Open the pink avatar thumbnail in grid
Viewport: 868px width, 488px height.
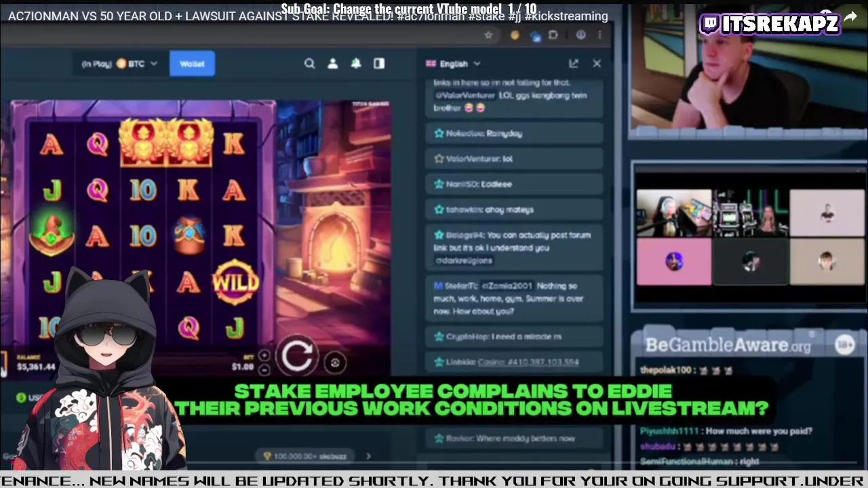[x=673, y=261]
